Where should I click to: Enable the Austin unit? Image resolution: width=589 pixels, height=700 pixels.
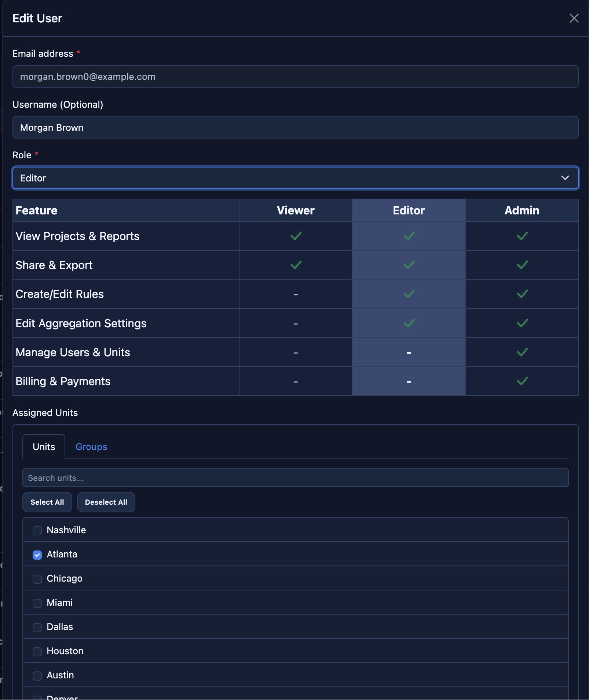37,676
